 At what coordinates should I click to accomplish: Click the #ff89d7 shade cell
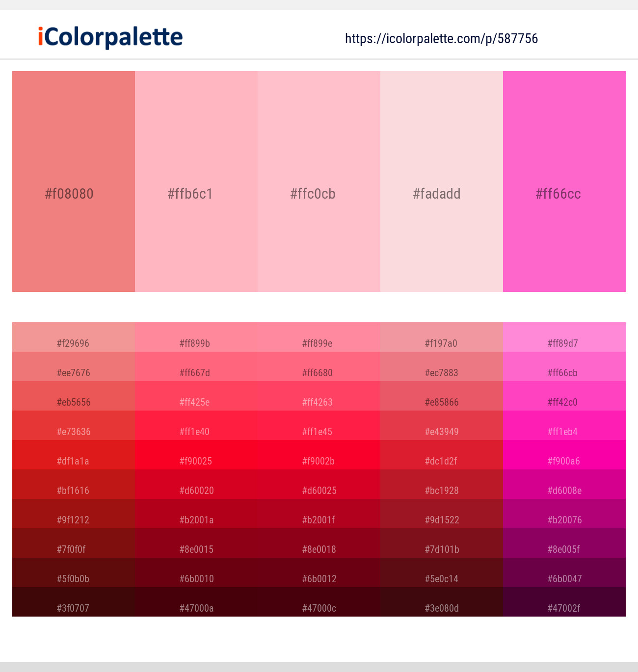[564, 343]
